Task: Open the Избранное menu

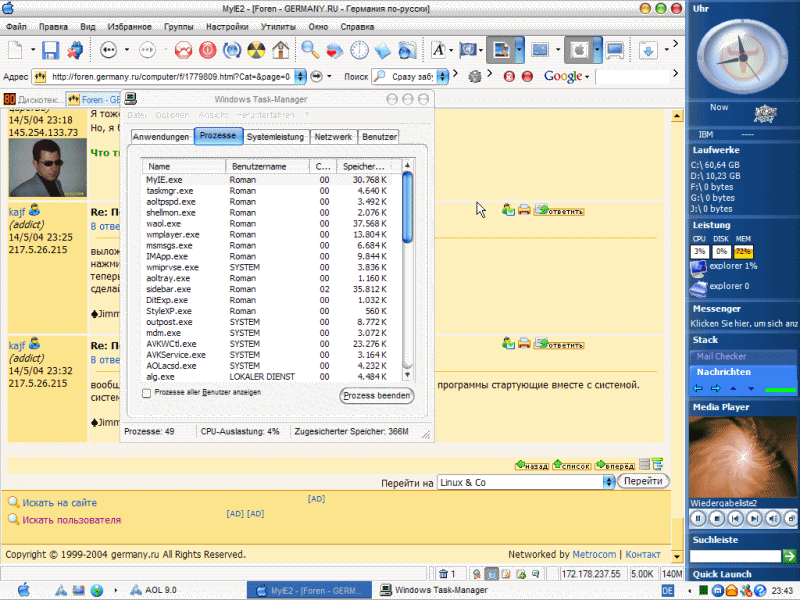Action: [129, 27]
